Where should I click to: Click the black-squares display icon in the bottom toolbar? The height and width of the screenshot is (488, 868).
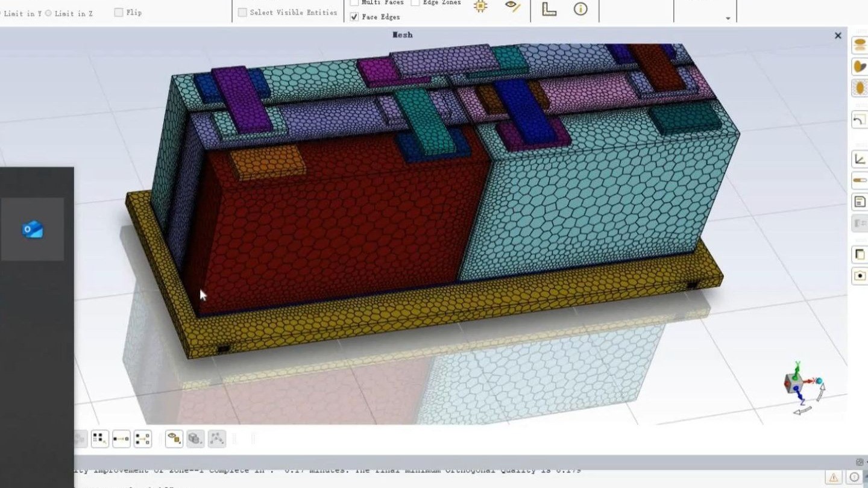[x=100, y=438]
